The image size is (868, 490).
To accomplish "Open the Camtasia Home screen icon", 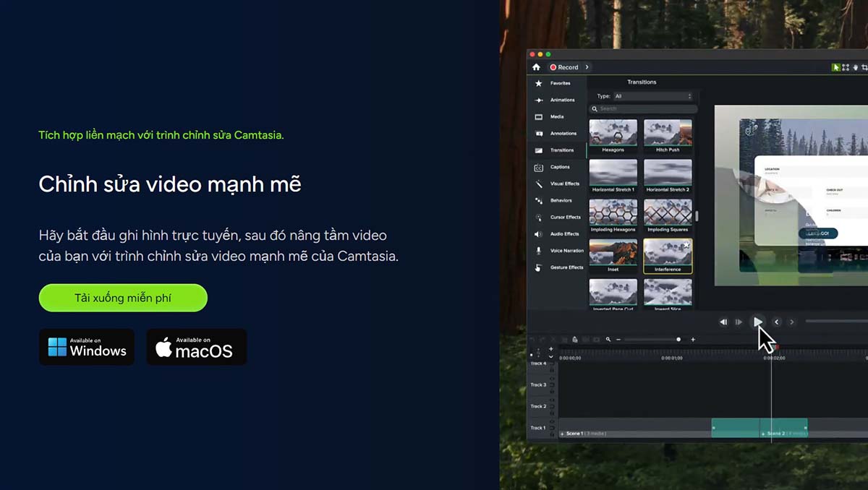I will point(536,67).
